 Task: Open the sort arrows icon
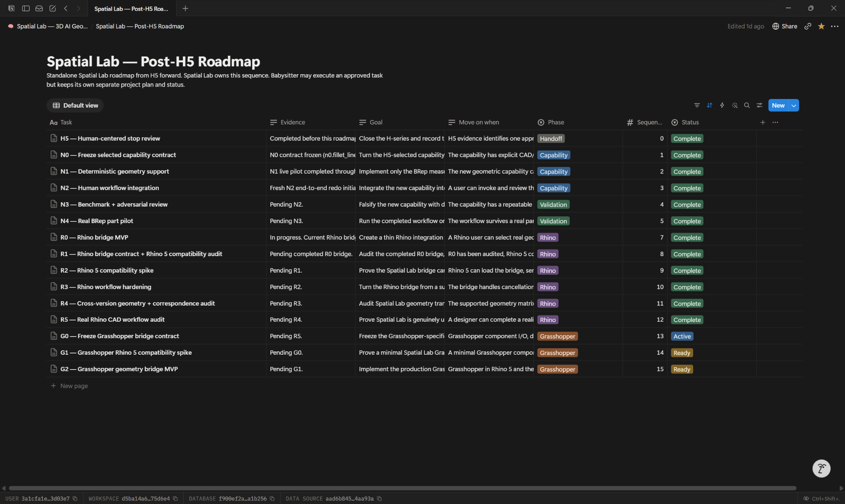coord(710,105)
